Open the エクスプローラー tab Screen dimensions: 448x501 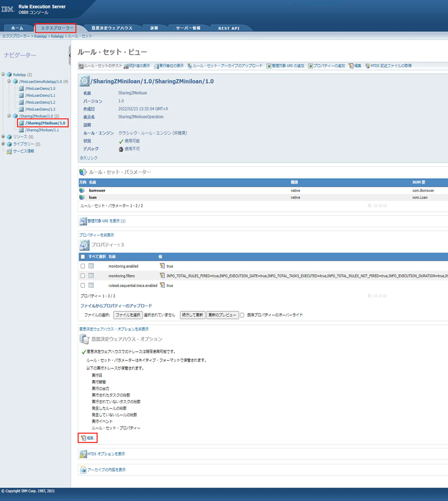click(57, 28)
